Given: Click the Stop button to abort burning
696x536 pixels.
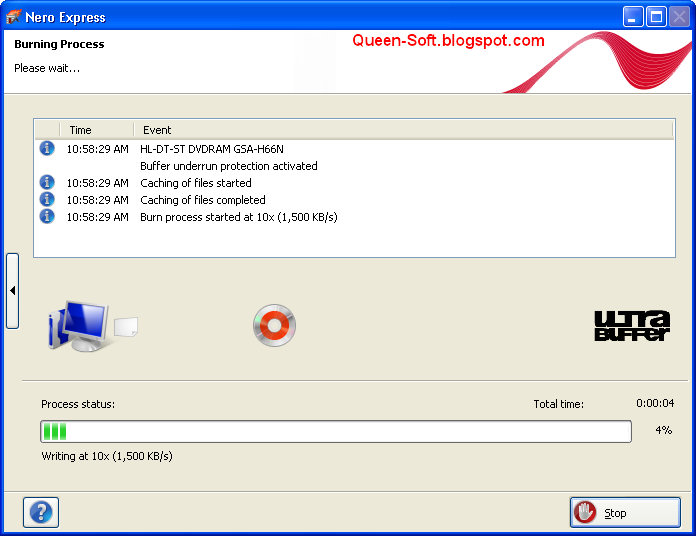Looking at the screenshot, I should pyautogui.click(x=625, y=512).
